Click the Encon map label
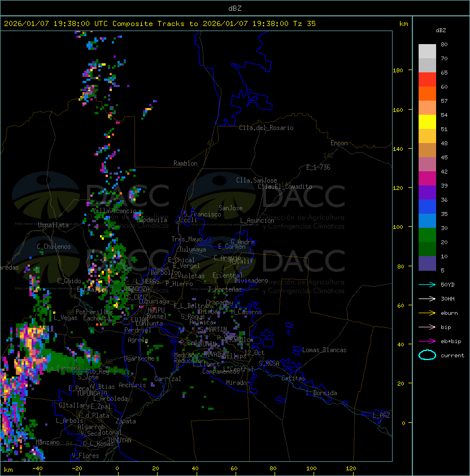470x476 pixels. [x=339, y=143]
